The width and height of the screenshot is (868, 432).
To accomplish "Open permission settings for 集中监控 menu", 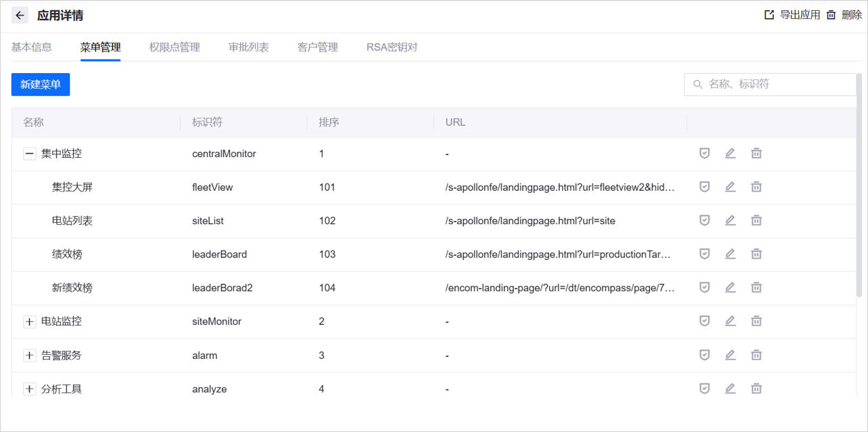I will coord(704,153).
